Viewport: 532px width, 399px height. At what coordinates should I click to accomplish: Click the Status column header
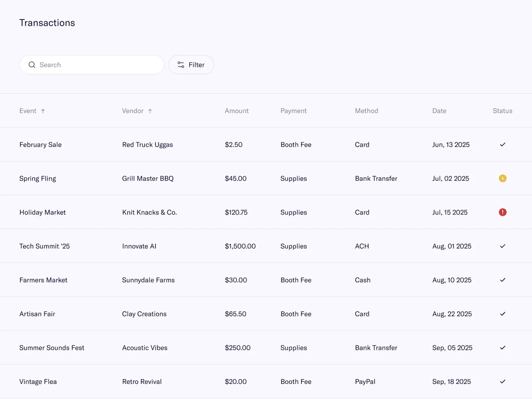click(x=502, y=111)
